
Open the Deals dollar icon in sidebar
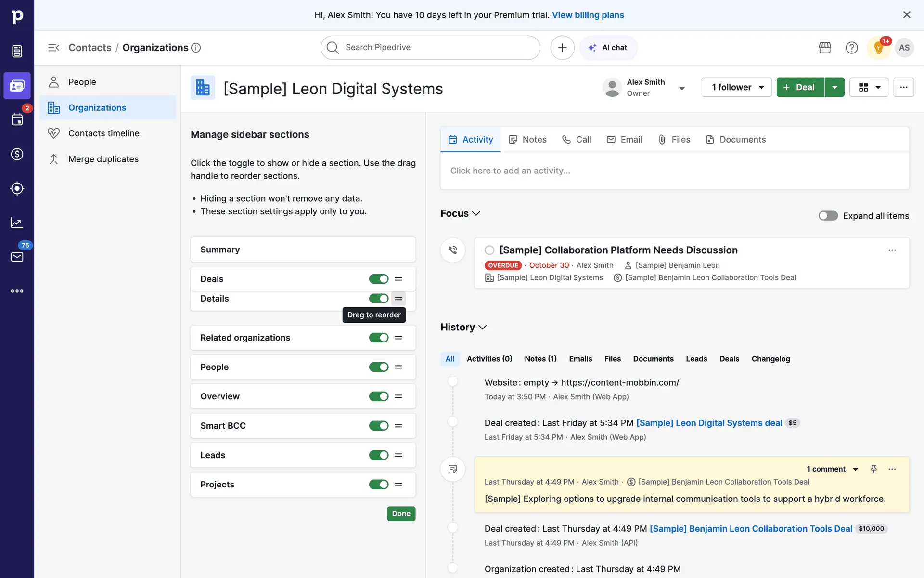17,154
